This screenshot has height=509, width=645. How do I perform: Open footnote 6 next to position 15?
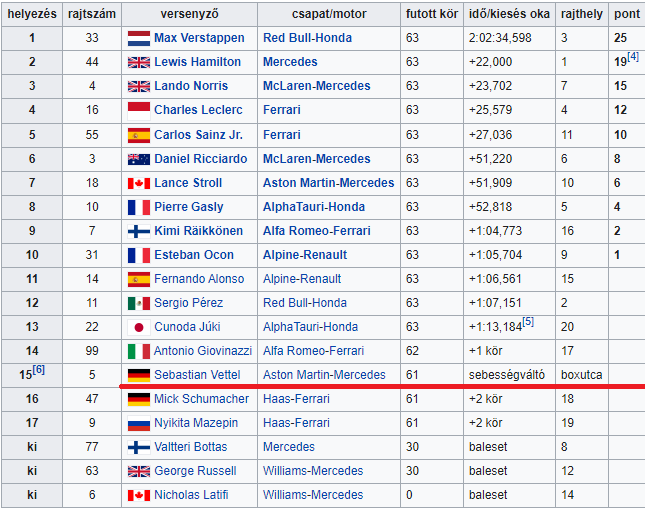(38, 371)
